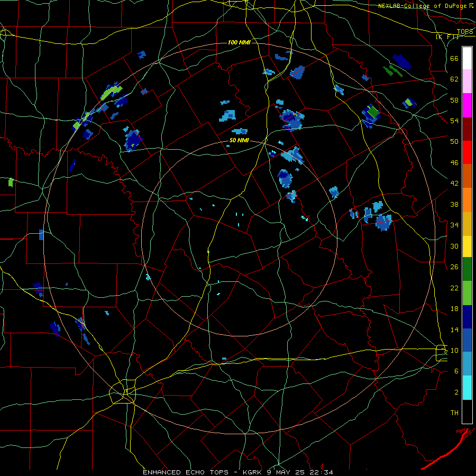
Task: Click the legend value 46
Action: point(454,162)
